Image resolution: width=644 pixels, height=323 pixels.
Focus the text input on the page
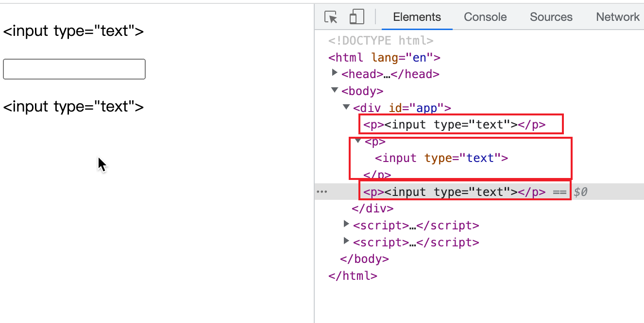tap(74, 69)
